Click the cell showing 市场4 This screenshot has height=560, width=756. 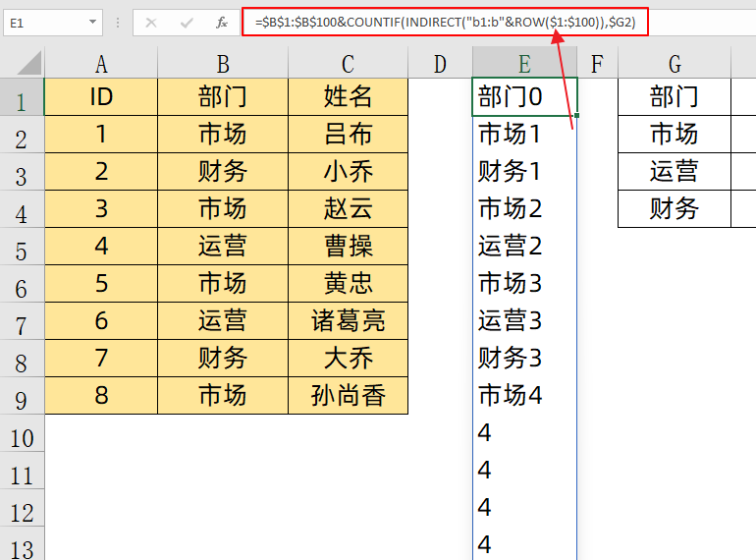pos(524,396)
